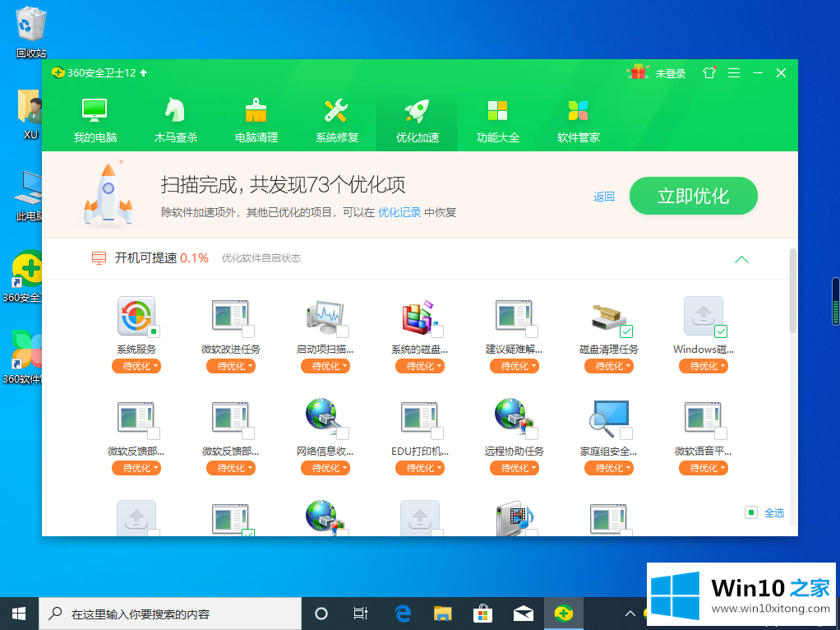This screenshot has height=630, width=840.
Task: Check the 建议疑难解 checkbox
Action: 532,331
